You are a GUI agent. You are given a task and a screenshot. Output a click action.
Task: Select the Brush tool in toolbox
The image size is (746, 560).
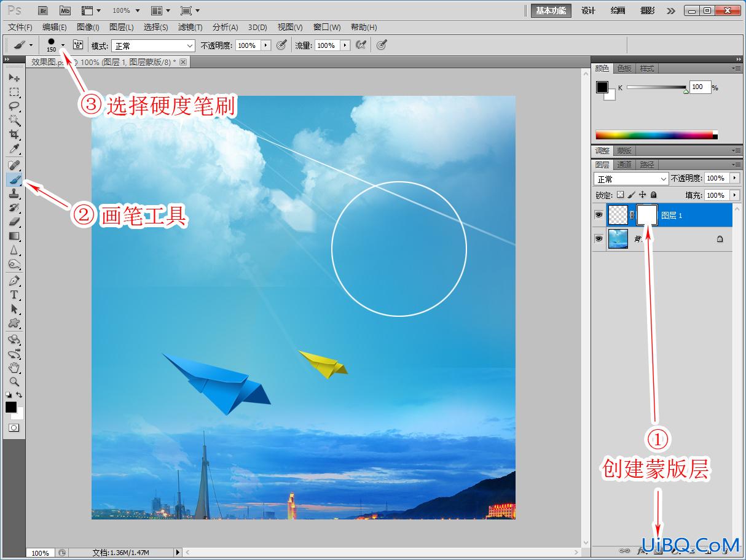coord(14,180)
